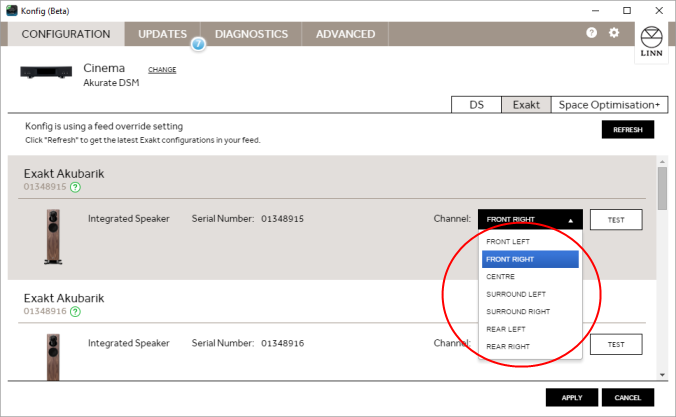Image resolution: width=676 pixels, height=417 pixels.
Task: Click speaker image for serial 01348916
Action: coord(53,357)
